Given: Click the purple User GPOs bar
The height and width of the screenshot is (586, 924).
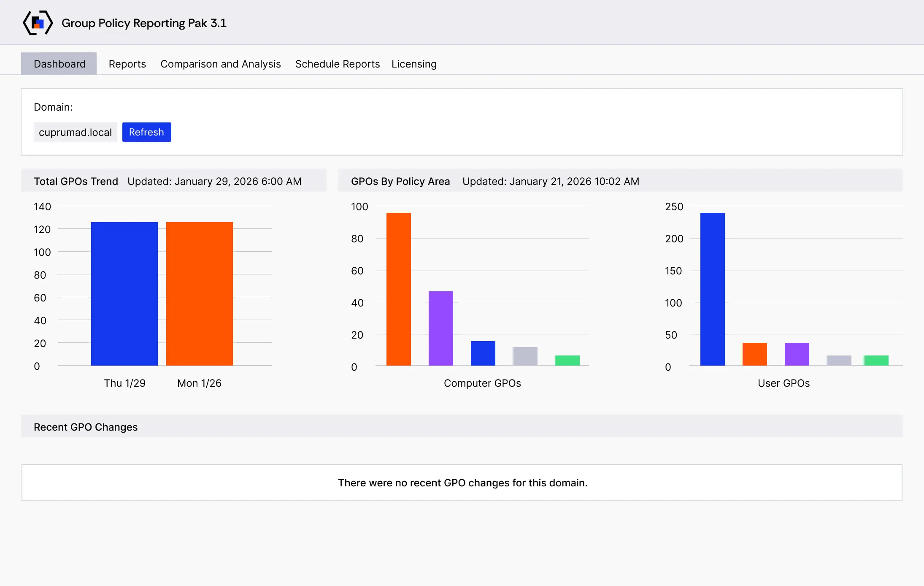Looking at the screenshot, I should click(x=797, y=354).
